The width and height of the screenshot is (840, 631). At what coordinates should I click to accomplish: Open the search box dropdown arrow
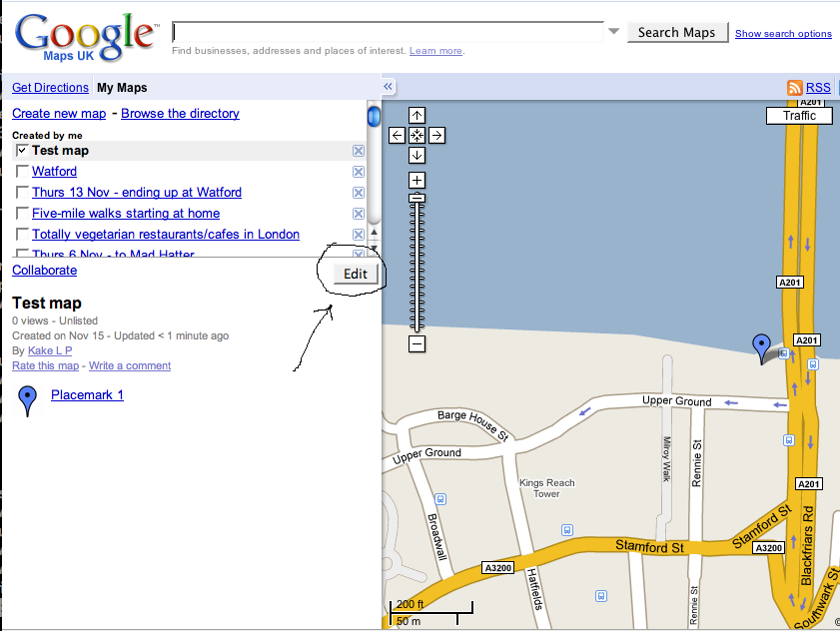[x=613, y=32]
